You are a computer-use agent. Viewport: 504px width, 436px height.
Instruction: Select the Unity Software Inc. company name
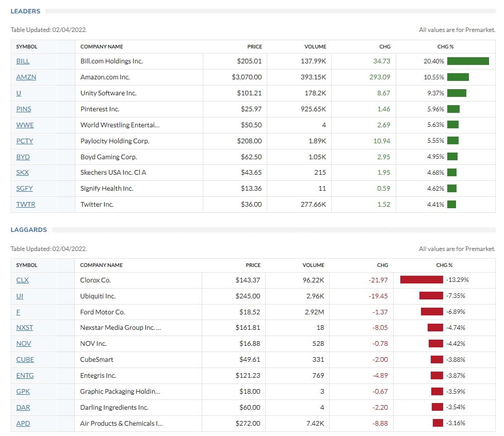(x=108, y=93)
